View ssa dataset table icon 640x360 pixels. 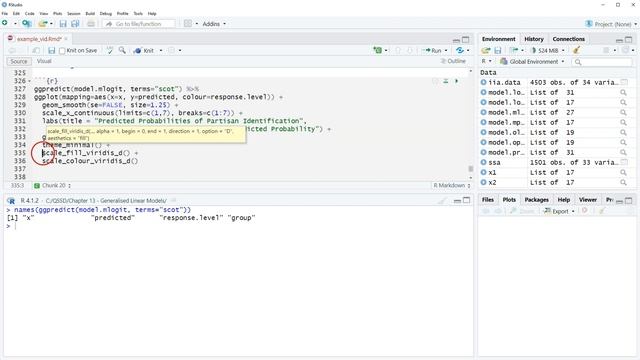coord(624,162)
